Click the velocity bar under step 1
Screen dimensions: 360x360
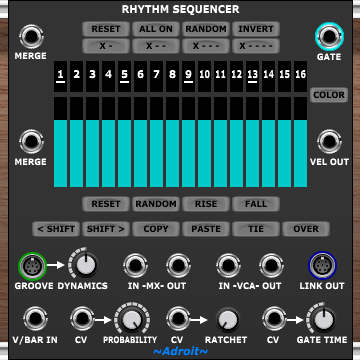coord(60,142)
